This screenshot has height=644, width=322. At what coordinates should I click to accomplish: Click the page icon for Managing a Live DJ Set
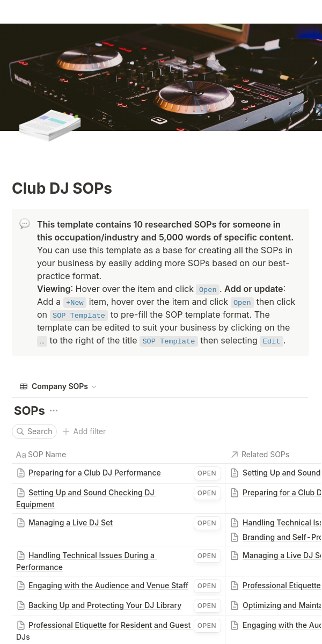pos(21,523)
